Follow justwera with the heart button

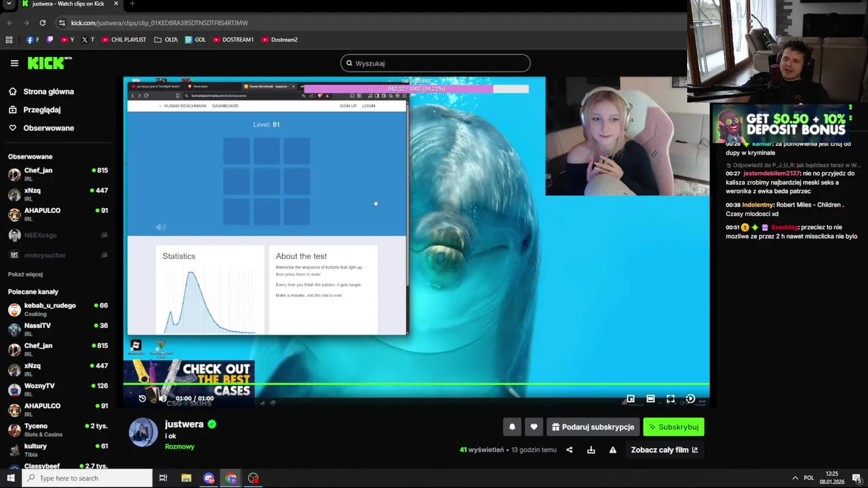[x=534, y=427]
